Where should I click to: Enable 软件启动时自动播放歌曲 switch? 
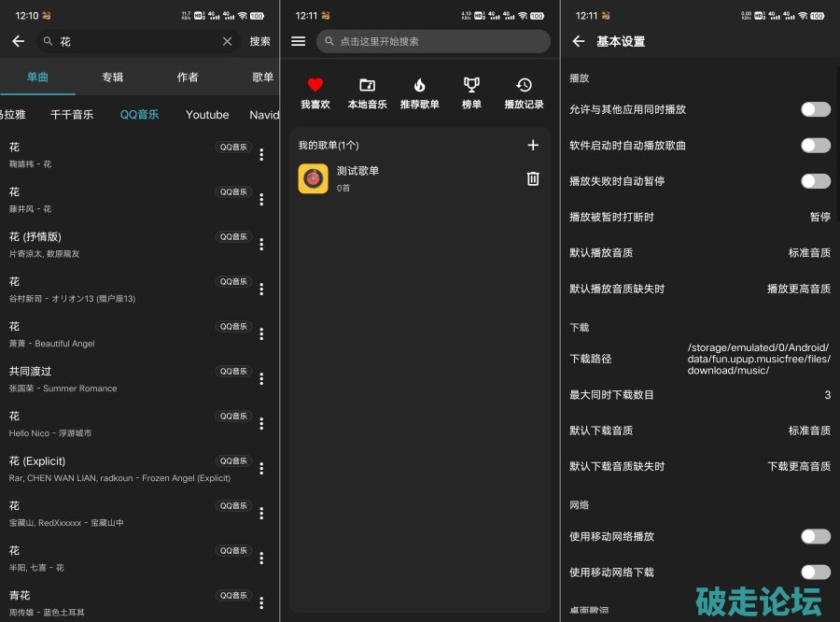coord(815,146)
